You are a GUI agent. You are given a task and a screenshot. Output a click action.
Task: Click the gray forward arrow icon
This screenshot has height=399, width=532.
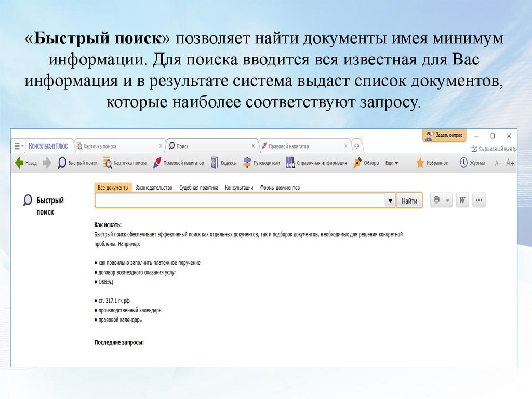click(47, 163)
